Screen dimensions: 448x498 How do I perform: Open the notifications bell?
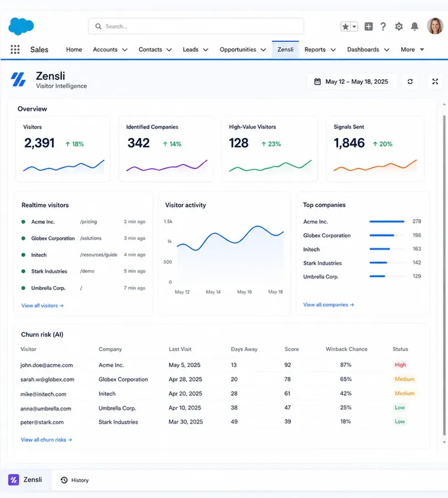pyautogui.click(x=414, y=26)
